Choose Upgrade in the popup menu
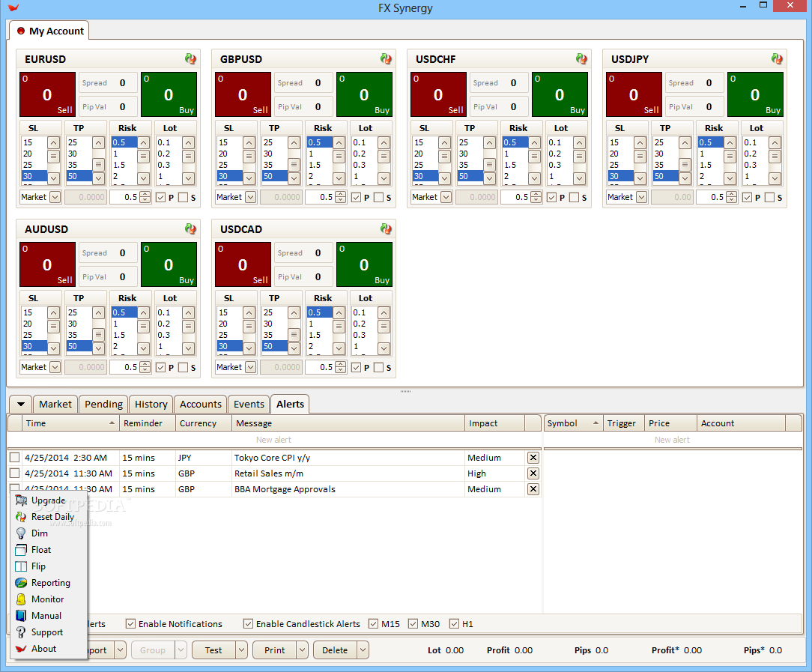This screenshot has width=812, height=672. coord(49,500)
